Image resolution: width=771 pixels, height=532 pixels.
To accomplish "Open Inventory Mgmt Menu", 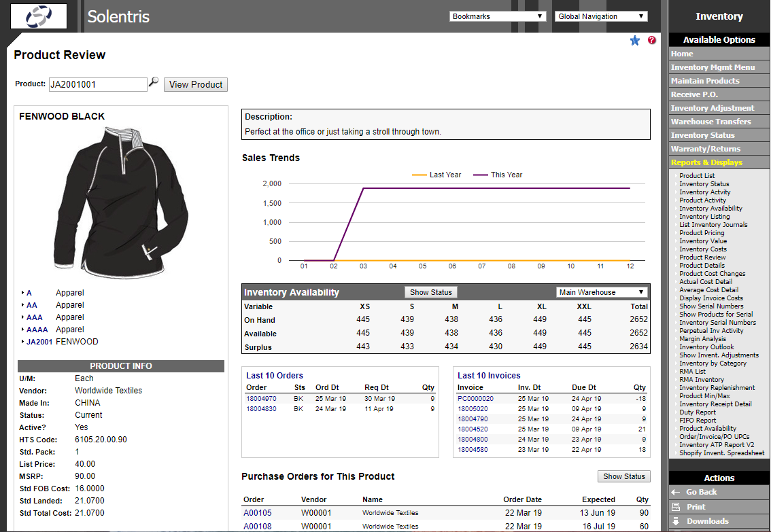I will pos(719,67).
